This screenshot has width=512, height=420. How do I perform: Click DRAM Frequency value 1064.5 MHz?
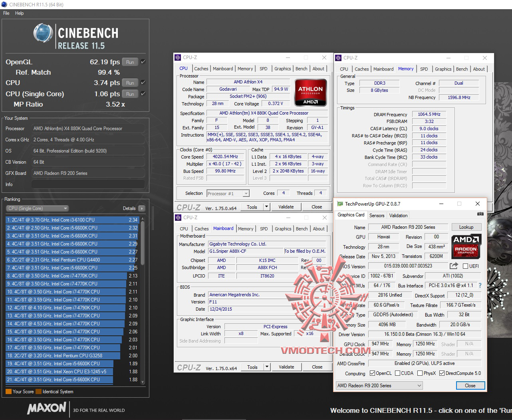click(x=429, y=115)
